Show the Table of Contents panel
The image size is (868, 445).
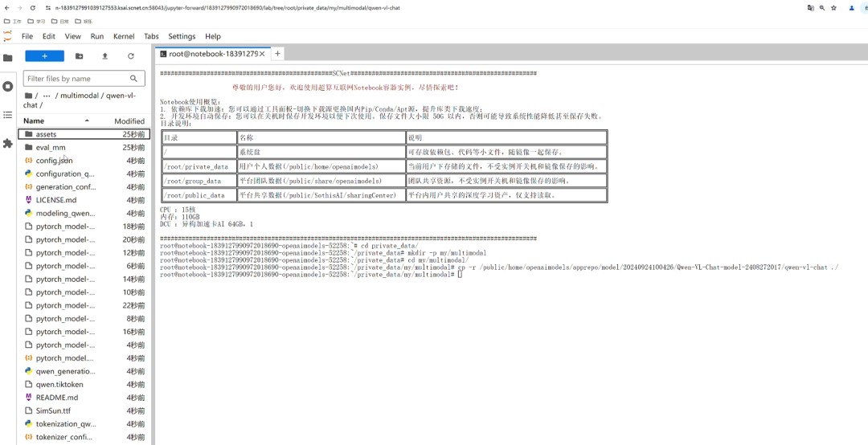tap(8, 115)
